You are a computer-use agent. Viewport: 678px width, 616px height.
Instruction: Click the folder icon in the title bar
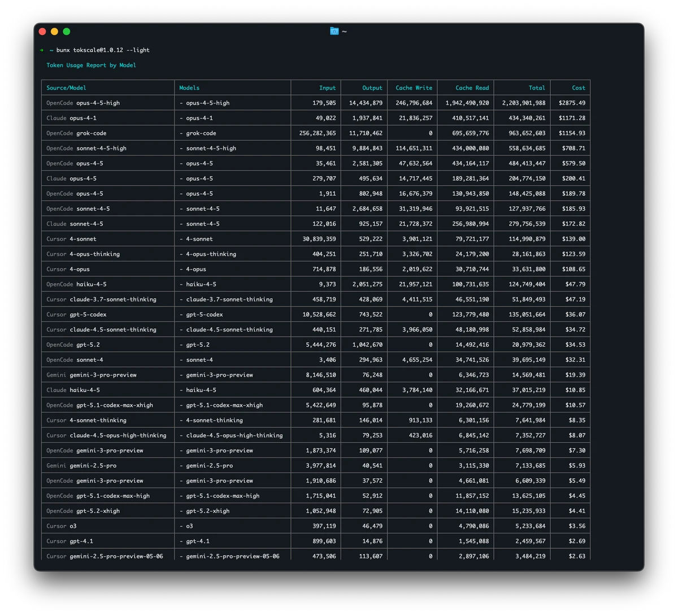click(334, 31)
